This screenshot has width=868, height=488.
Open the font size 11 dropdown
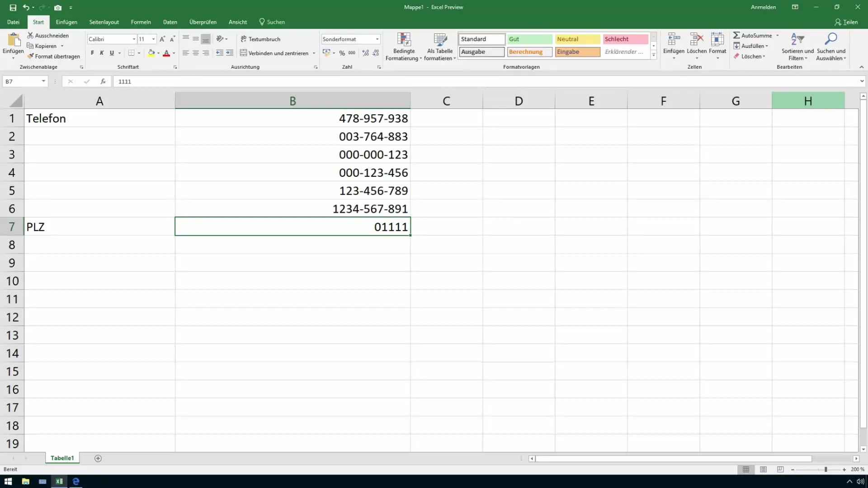tap(154, 39)
